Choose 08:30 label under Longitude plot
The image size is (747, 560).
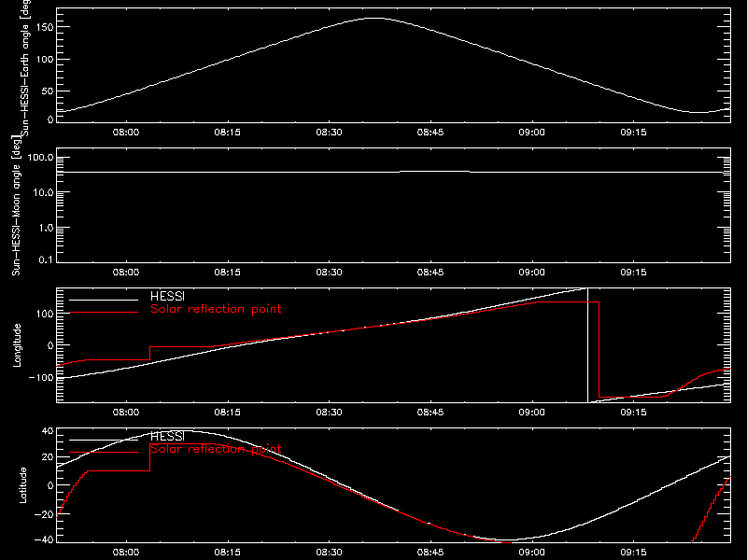(x=329, y=412)
